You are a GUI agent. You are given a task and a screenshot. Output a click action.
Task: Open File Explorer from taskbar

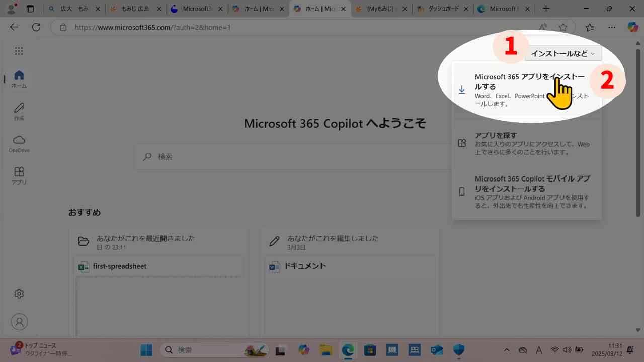pos(326,350)
